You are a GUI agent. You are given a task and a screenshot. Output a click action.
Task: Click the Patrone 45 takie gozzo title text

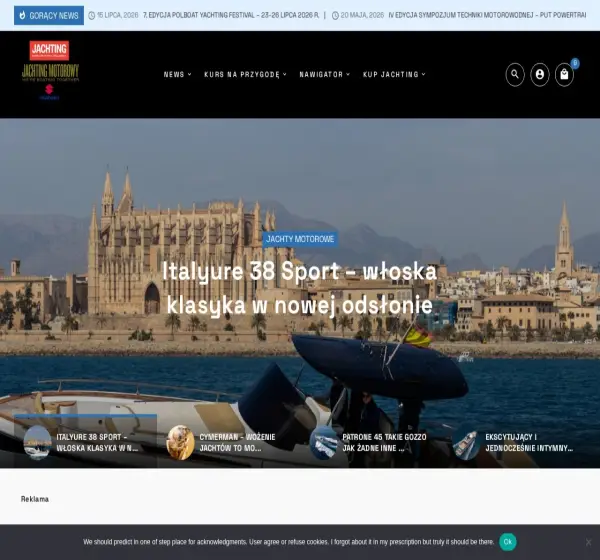pos(384,442)
